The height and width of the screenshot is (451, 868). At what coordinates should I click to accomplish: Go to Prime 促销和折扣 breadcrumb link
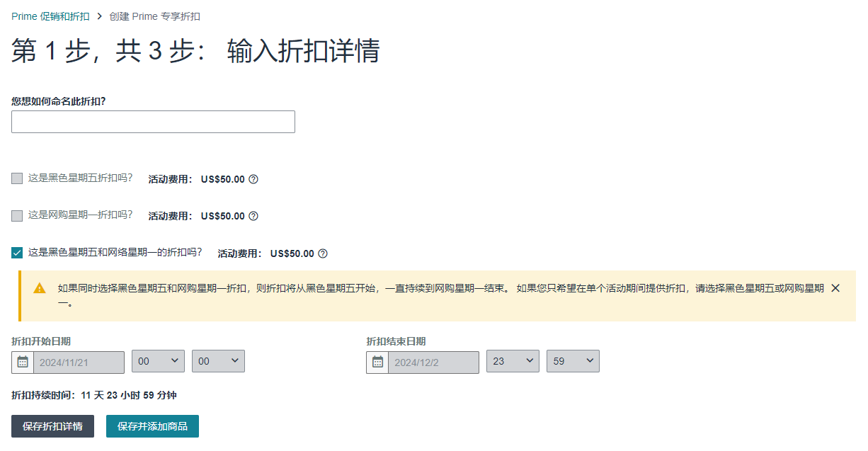[x=50, y=16]
